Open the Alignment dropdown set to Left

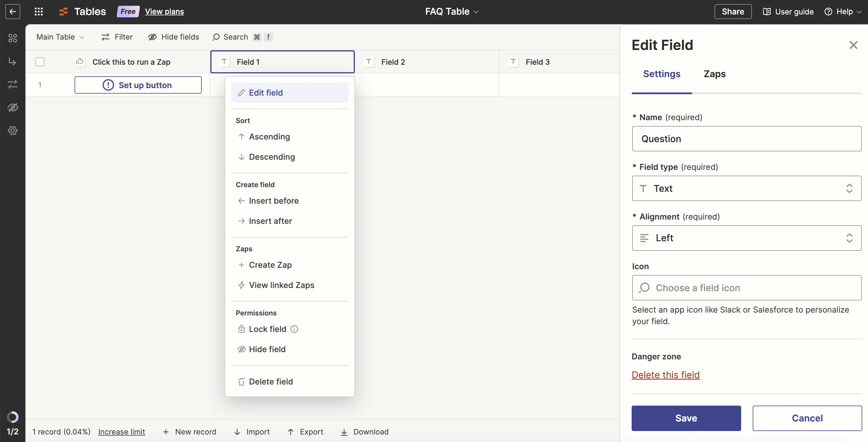click(x=746, y=238)
